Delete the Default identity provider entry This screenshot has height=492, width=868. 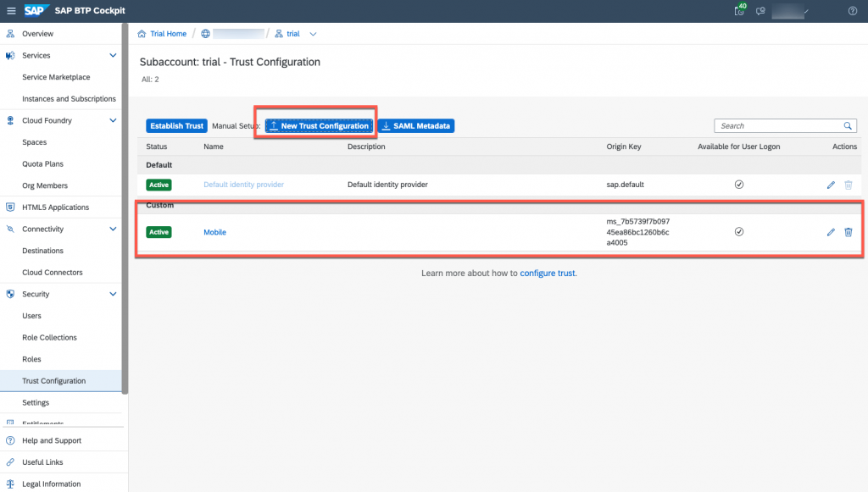click(x=848, y=185)
